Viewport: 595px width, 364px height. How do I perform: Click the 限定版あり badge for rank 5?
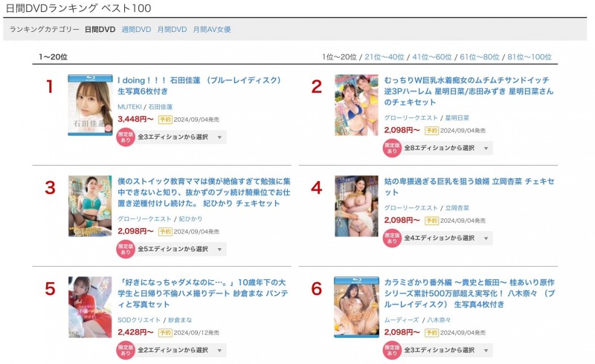coord(126,350)
